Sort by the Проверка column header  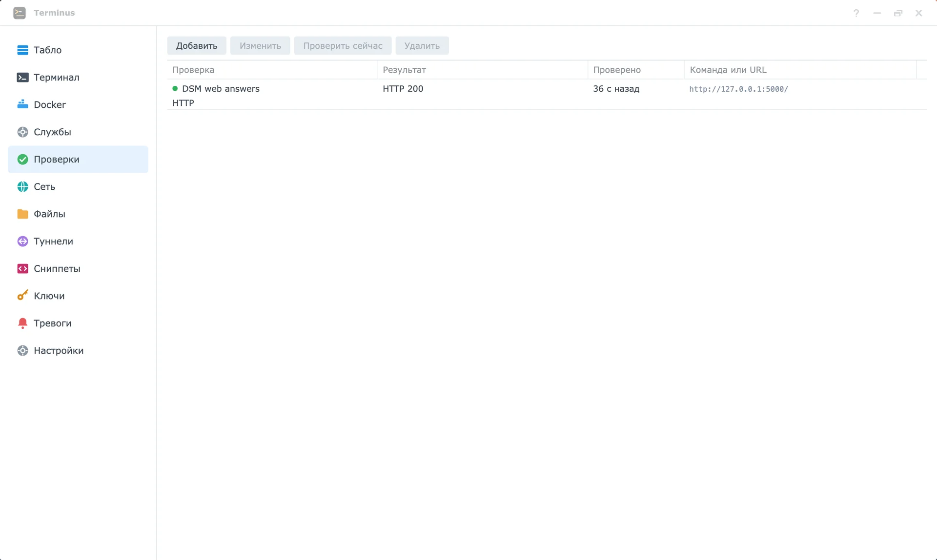coord(272,70)
